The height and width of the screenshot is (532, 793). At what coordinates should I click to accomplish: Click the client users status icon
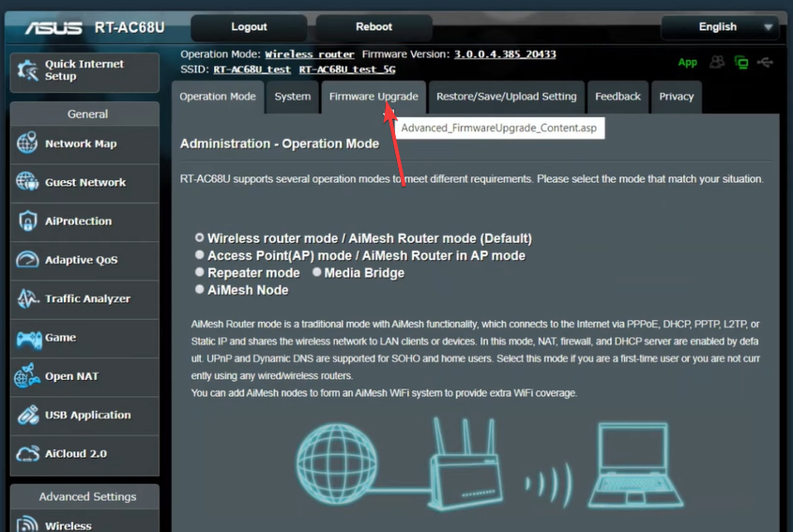pos(717,62)
